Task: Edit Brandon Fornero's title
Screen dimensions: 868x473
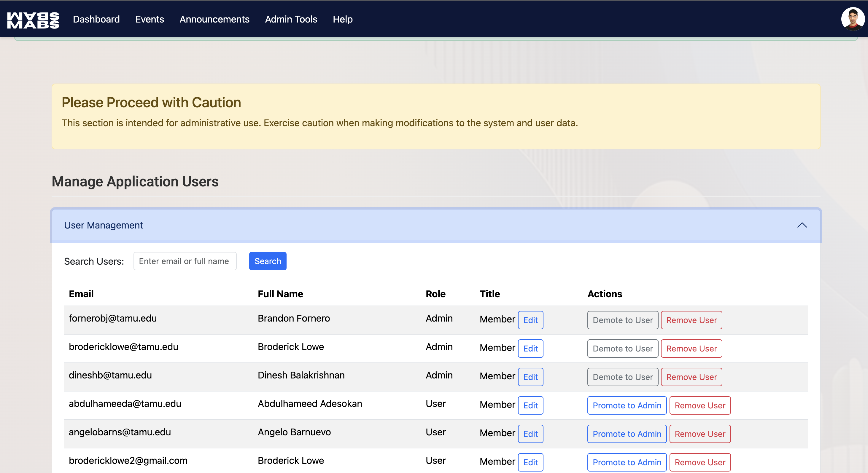Action: click(x=530, y=320)
